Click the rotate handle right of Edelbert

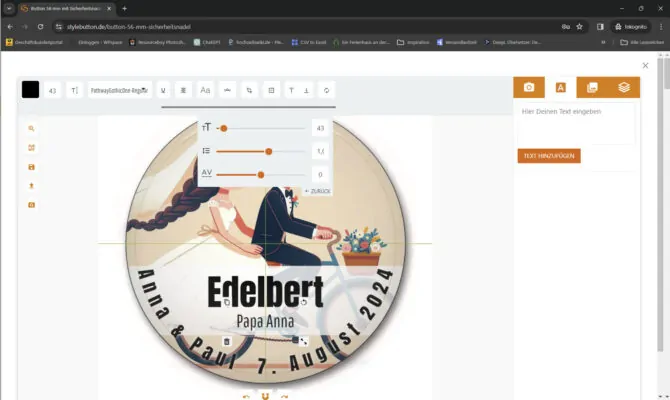click(304, 302)
